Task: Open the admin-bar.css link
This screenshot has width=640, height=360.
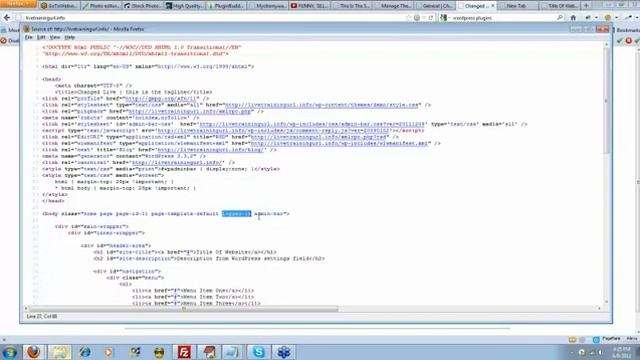Action: coord(311,124)
